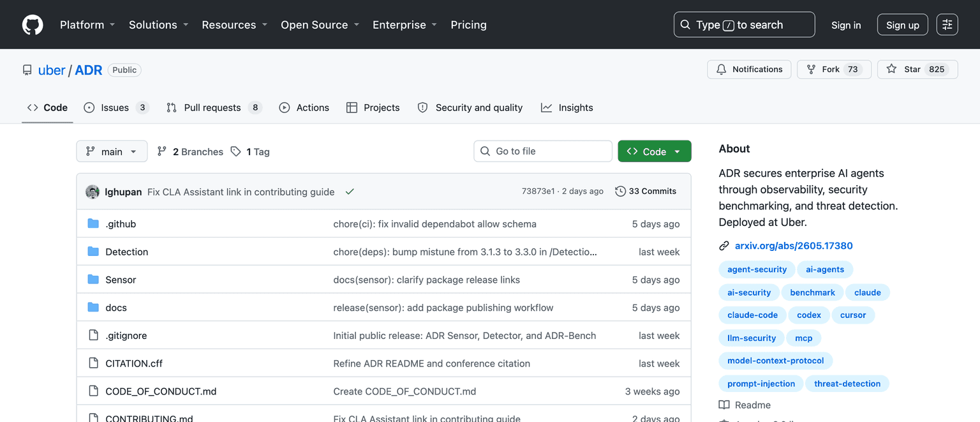Viewport: 980px width, 422px height.
Task: Open appearance settings icon in header
Action: coord(947,25)
